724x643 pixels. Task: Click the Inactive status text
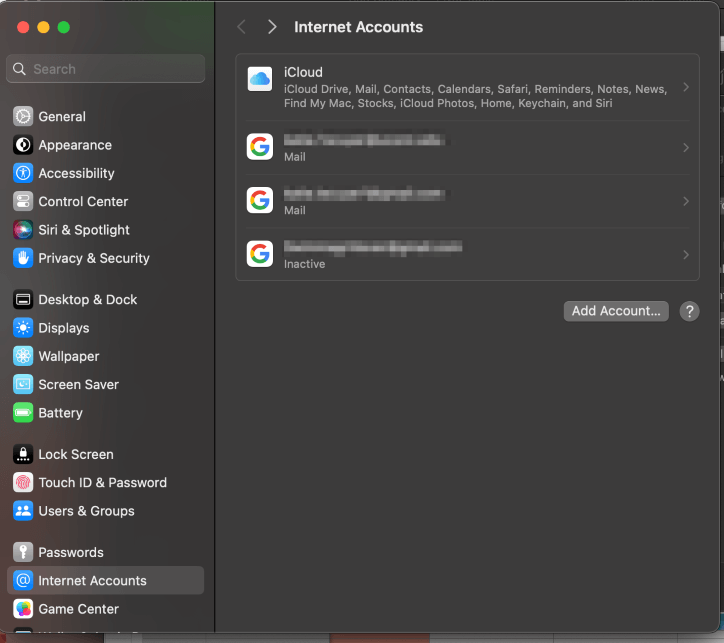[x=304, y=264]
